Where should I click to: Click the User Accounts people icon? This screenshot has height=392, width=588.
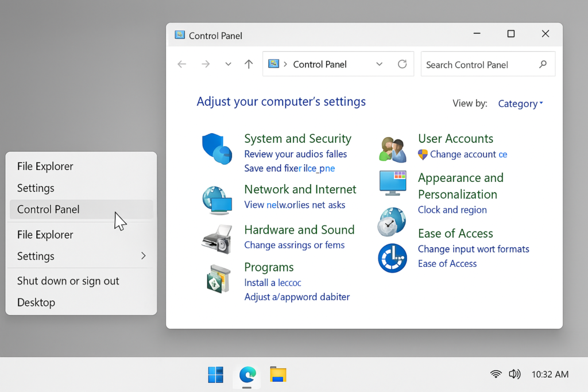click(393, 149)
